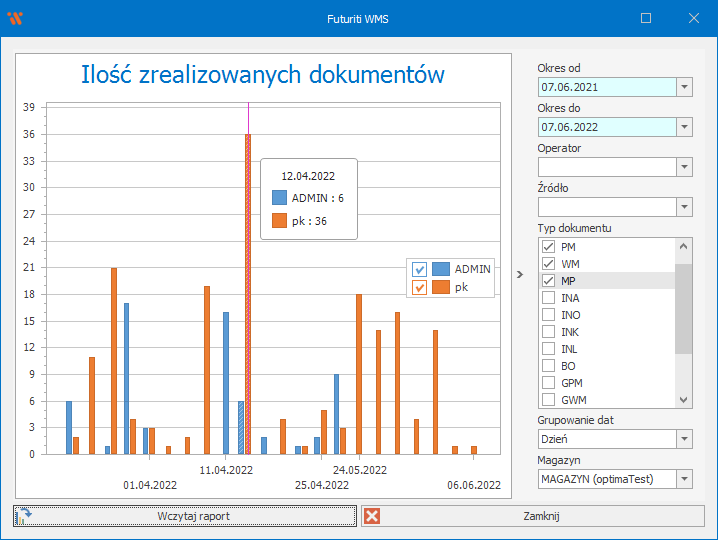Open the Grupowanie dat dropdown
Viewport: 718px width, 540px height.
pos(684,439)
